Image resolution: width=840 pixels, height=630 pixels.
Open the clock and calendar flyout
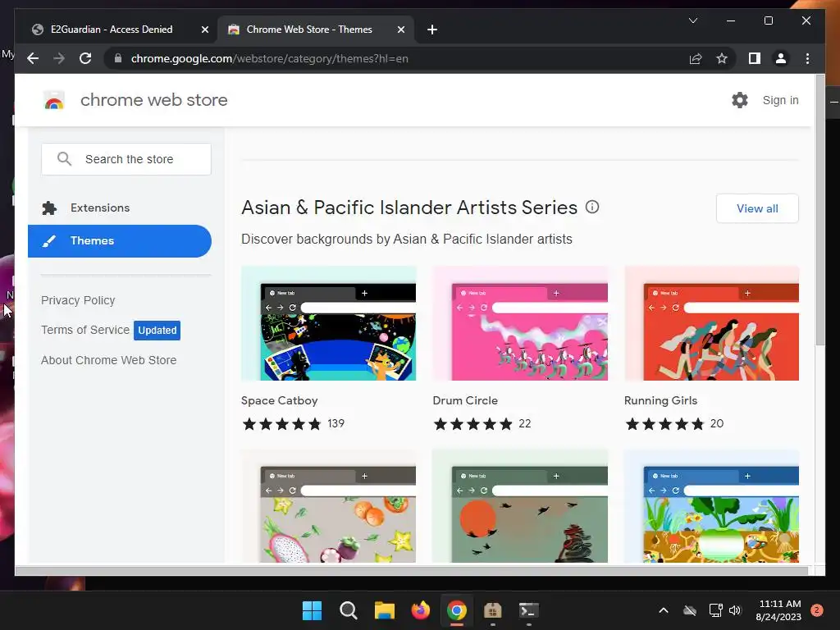(x=779, y=610)
